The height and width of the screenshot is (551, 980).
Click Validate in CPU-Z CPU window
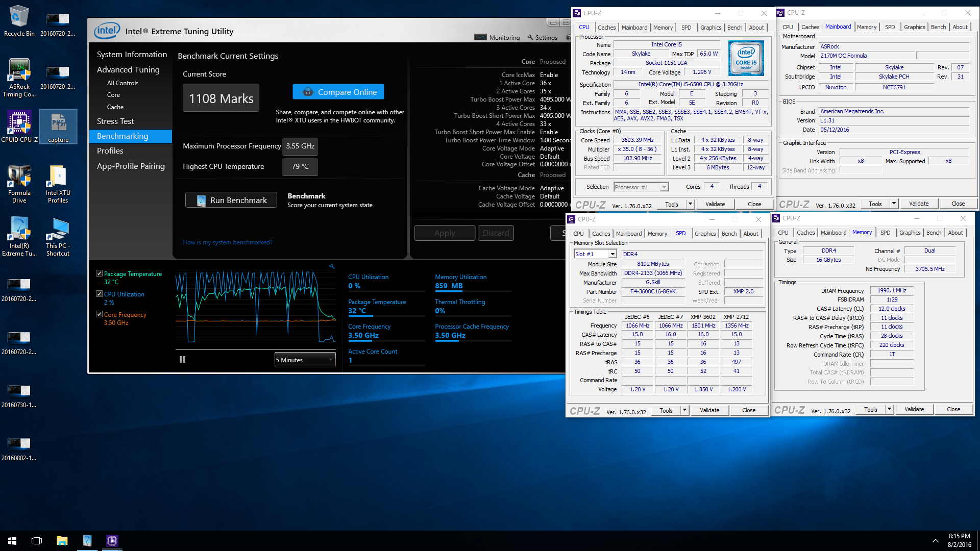click(x=715, y=205)
